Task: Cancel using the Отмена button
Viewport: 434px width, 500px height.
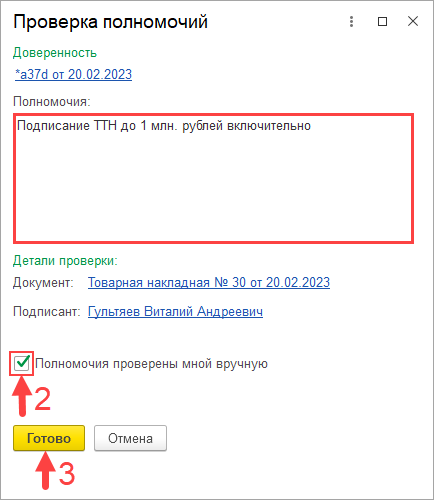Action: point(130,438)
